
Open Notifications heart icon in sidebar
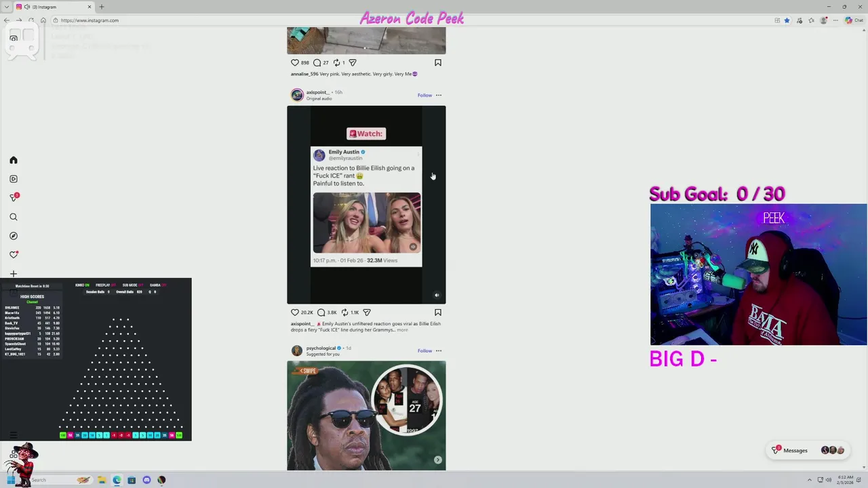(x=13, y=255)
